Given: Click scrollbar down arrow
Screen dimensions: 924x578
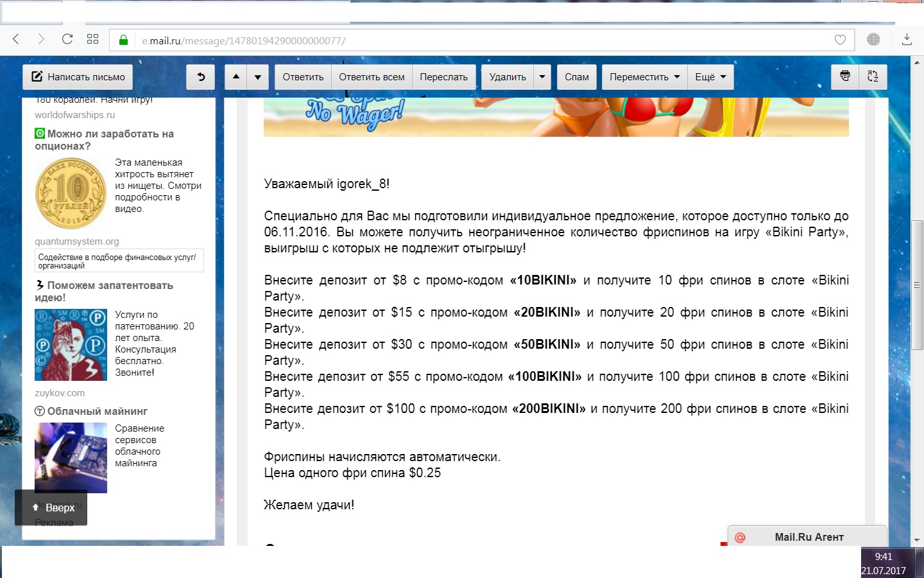Looking at the screenshot, I should pyautogui.click(x=918, y=540).
